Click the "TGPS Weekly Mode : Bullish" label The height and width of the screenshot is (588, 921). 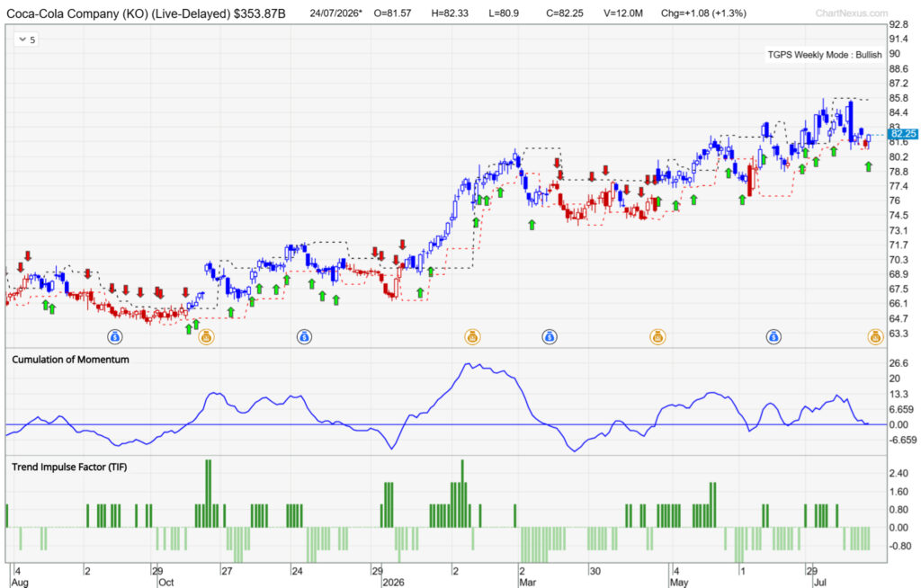click(825, 55)
